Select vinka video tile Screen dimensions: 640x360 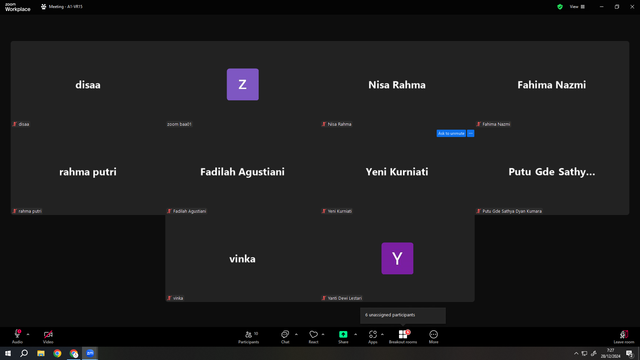click(242, 258)
